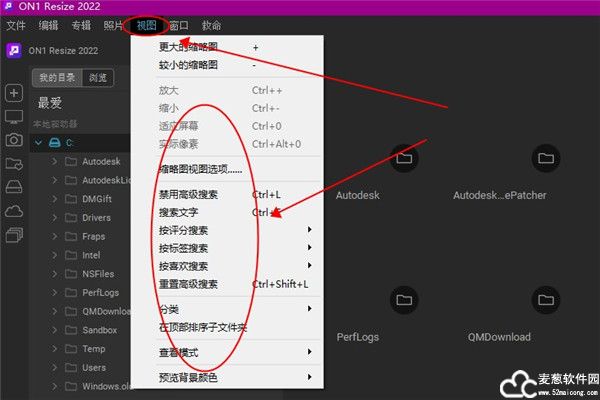Screen dimensions: 600x400
Task: Click the ON1 Resize 2022 logo icon
Action: click(x=14, y=50)
